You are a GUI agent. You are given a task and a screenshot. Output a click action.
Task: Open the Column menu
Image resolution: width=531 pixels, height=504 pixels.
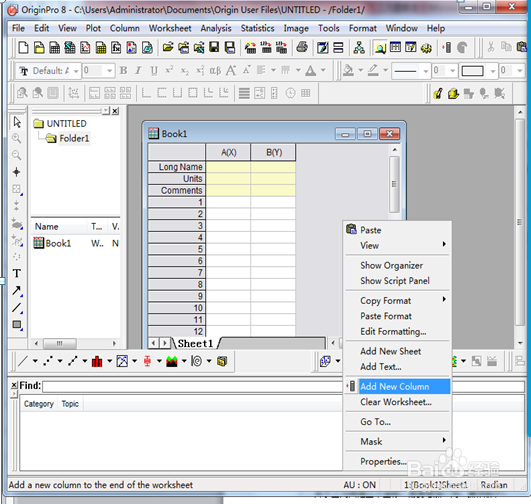pos(124,28)
